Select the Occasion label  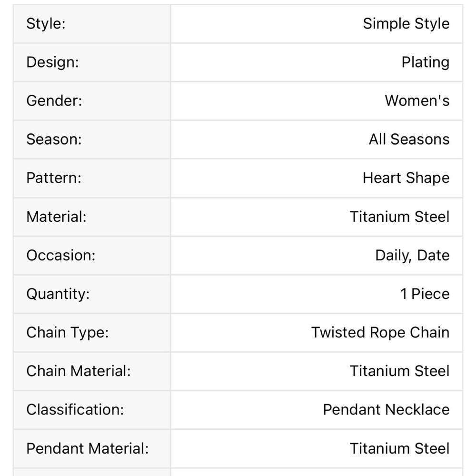point(61,255)
